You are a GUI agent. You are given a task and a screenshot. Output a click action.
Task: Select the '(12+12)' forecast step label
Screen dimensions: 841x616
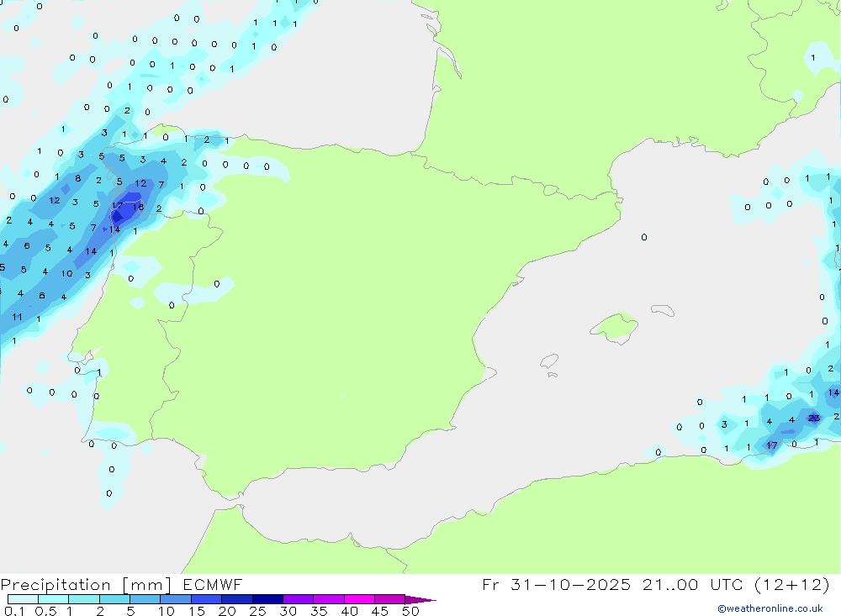coord(791,584)
